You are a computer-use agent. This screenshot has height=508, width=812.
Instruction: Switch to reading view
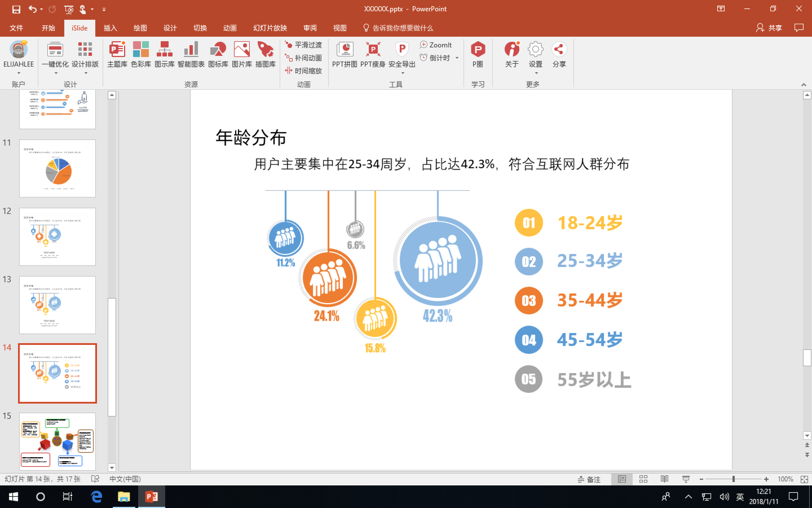(x=665, y=479)
